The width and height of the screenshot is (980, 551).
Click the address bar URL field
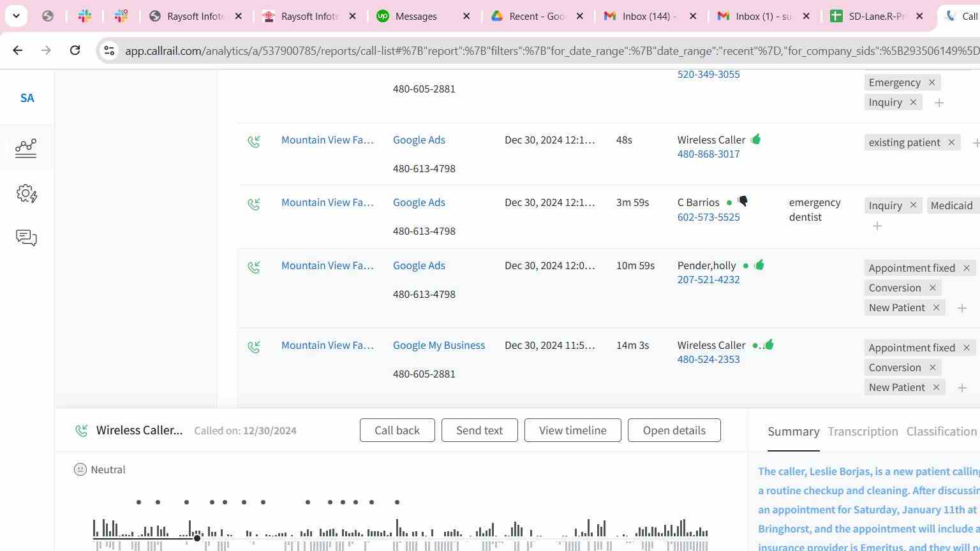tap(552, 50)
